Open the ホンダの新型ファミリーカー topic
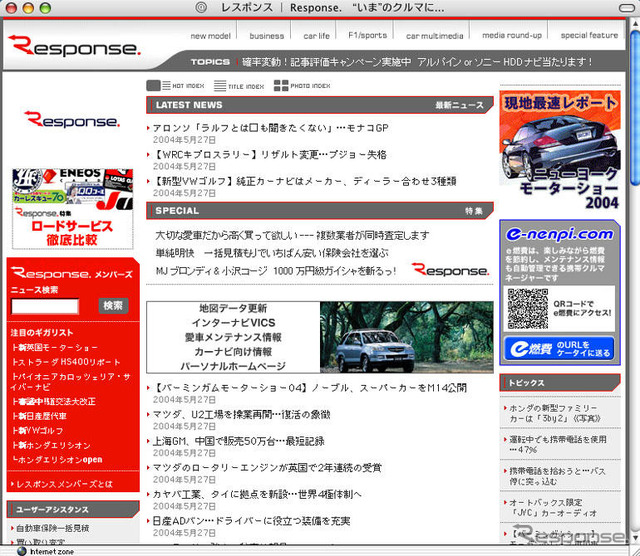This screenshot has height=556, width=640. coord(555,413)
